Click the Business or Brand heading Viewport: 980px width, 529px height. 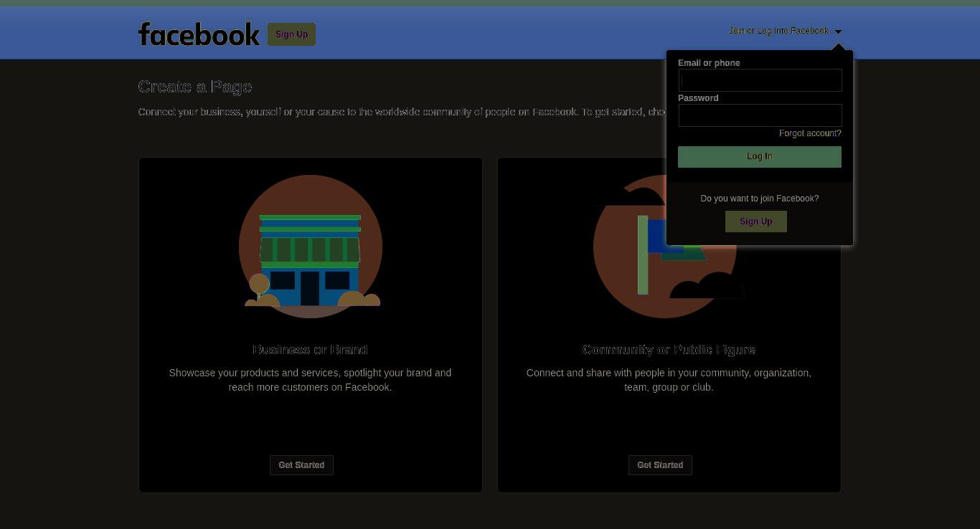[x=310, y=350]
